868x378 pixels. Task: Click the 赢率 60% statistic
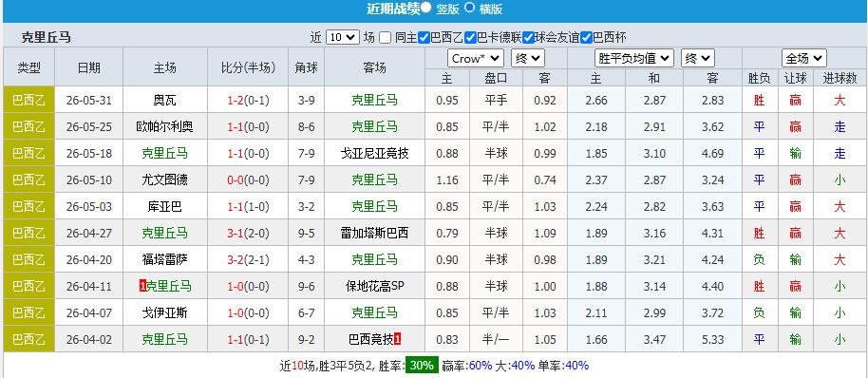[x=467, y=366]
